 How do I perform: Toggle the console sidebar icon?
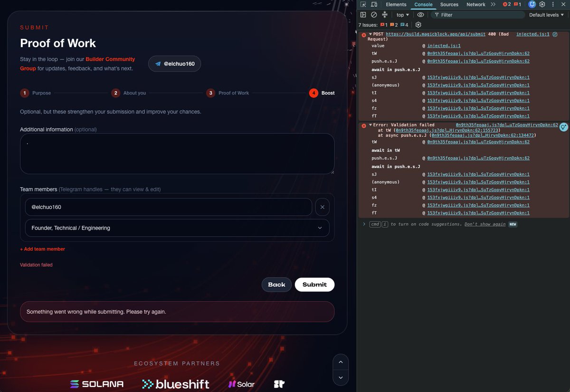tap(363, 15)
